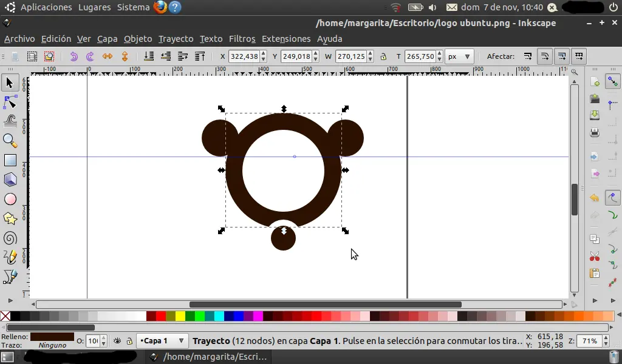The width and height of the screenshot is (622, 364).
Task: Click the X position input field
Action: [x=244, y=56]
